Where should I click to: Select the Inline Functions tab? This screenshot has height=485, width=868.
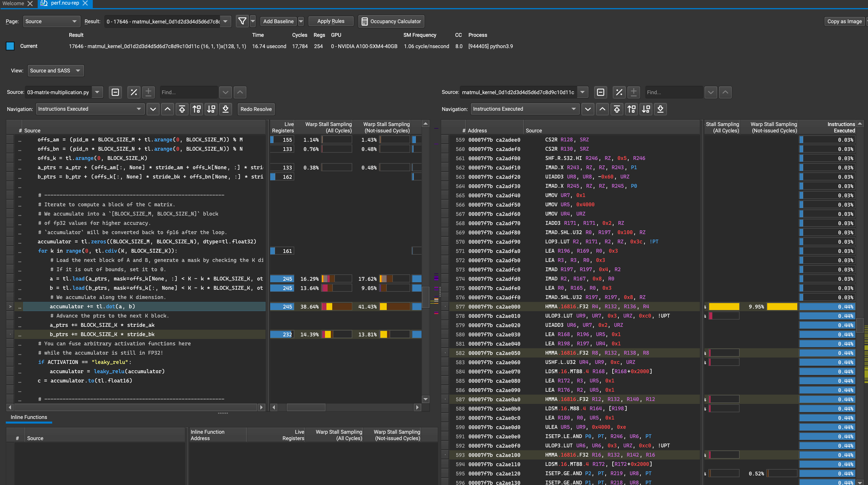[29, 417]
